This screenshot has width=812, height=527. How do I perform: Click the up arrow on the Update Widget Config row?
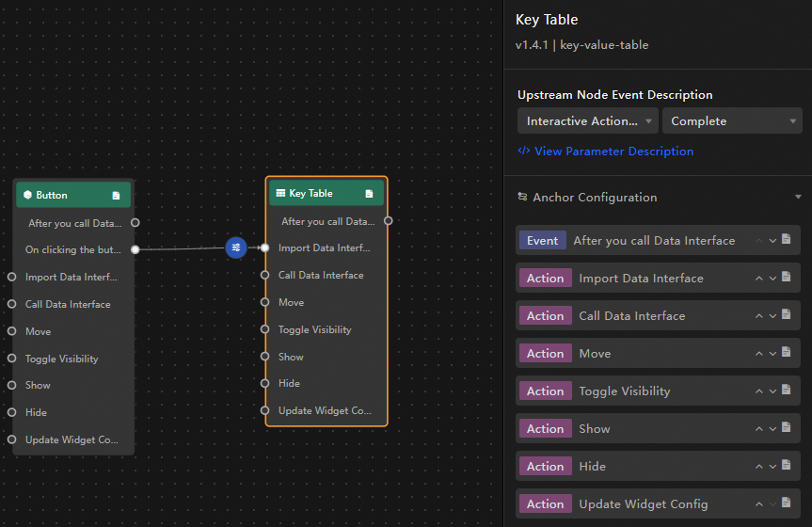coord(758,503)
